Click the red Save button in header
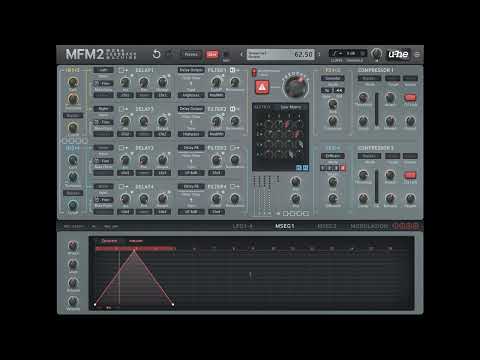Screen dimensions: 480x360 click(x=212, y=54)
